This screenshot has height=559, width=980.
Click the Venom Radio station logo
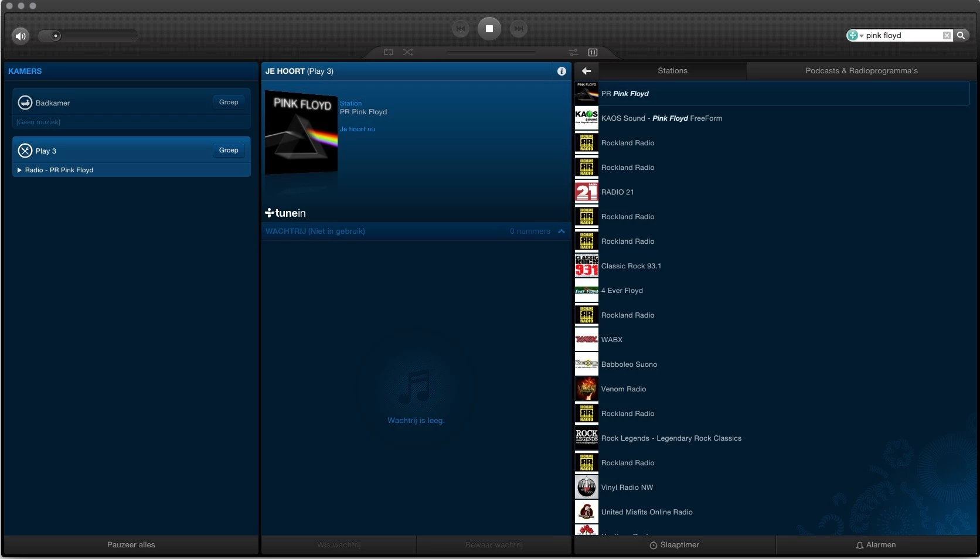(587, 389)
